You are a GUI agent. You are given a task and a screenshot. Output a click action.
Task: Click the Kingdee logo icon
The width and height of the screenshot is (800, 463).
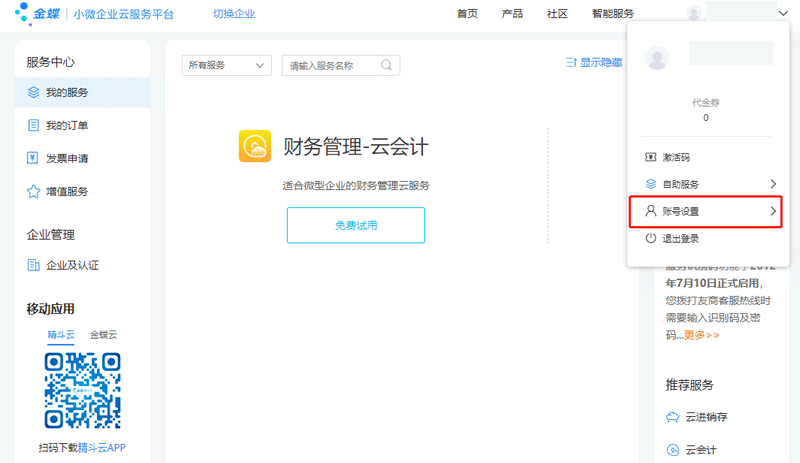pyautogui.click(x=22, y=13)
